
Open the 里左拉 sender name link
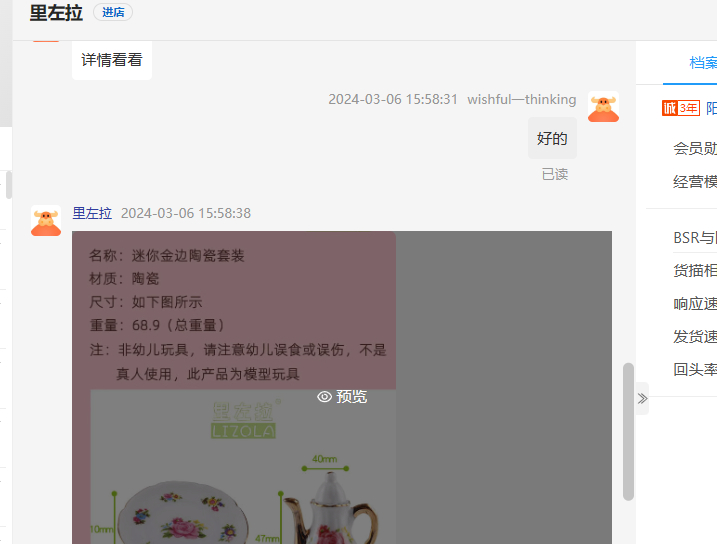click(92, 213)
